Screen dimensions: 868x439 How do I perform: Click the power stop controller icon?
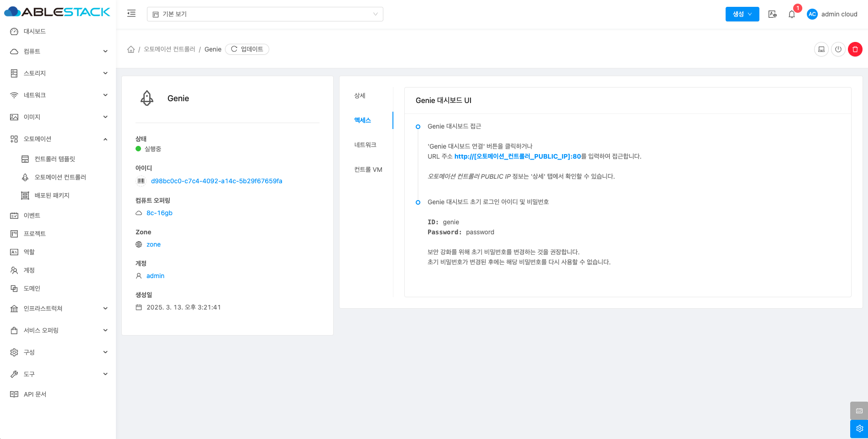pos(838,49)
